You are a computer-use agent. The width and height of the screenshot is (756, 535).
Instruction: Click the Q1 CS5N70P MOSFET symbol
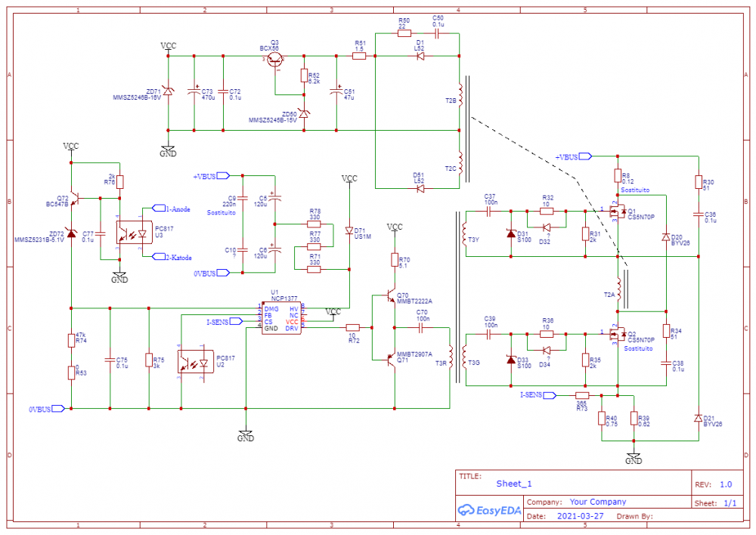click(617, 212)
